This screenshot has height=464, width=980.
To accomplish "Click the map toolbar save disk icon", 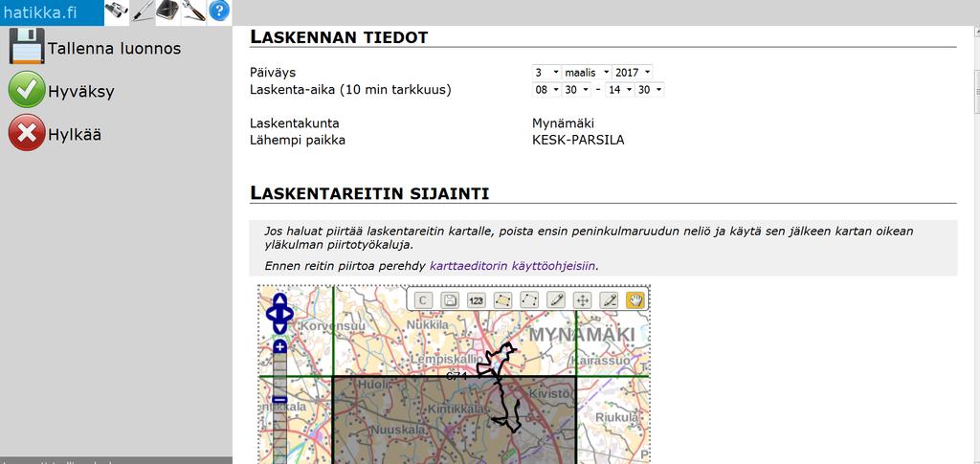I will tap(449, 300).
